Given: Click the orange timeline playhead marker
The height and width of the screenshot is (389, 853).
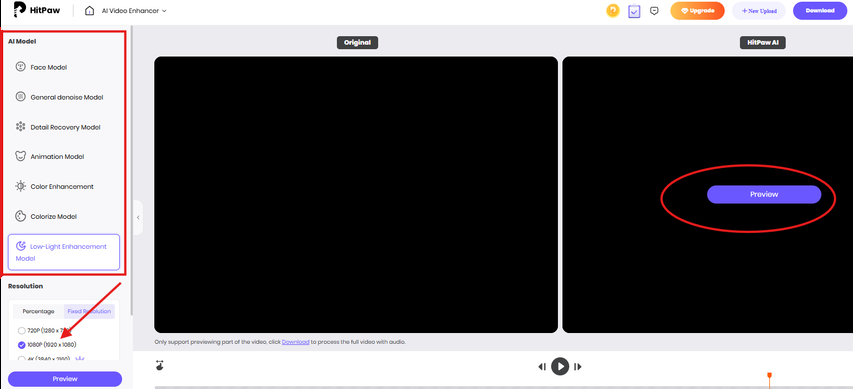Looking at the screenshot, I should [769, 375].
